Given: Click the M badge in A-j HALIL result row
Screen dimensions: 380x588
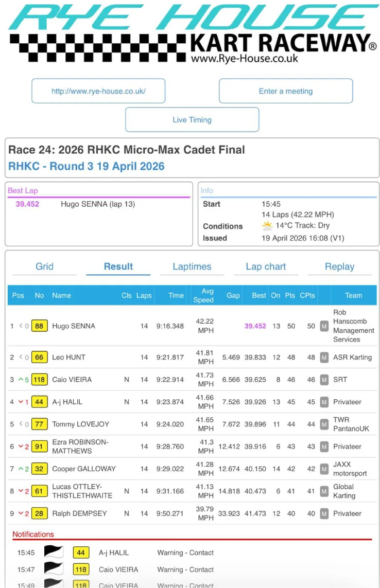Looking at the screenshot, I should [324, 402].
